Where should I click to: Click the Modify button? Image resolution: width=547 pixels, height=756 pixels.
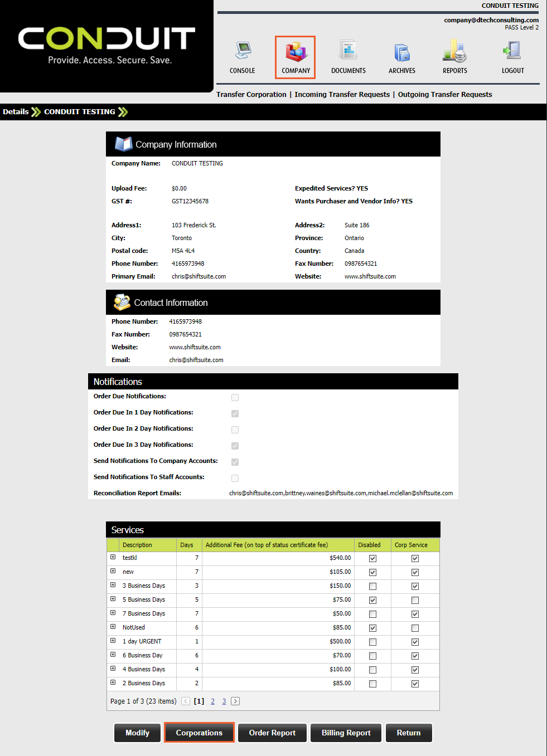coord(137,733)
